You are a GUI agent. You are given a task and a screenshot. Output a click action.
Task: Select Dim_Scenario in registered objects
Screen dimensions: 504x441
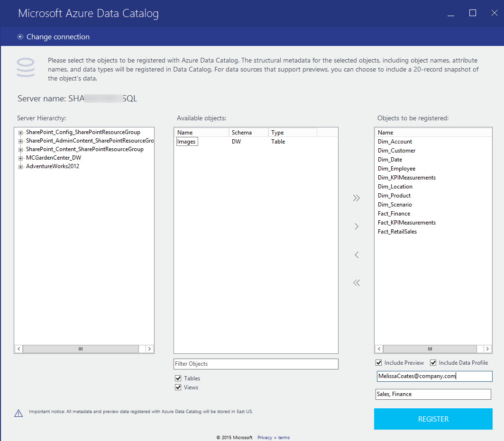(x=395, y=205)
